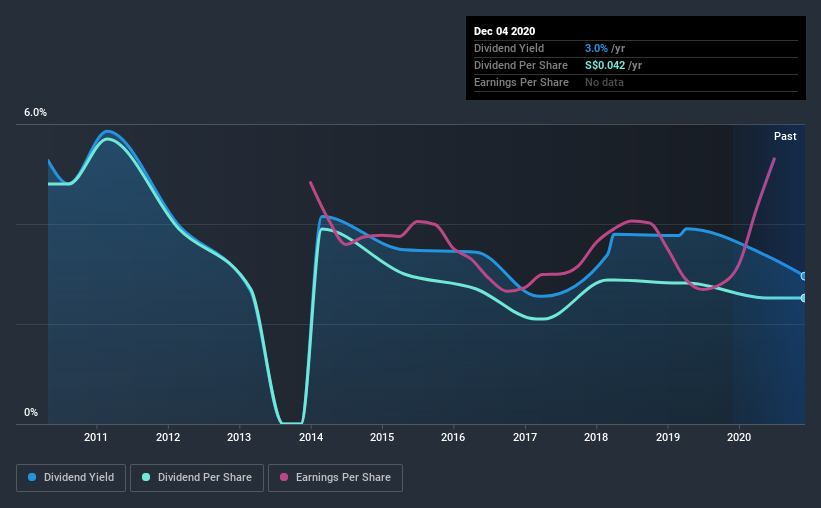This screenshot has width=821, height=508.
Task: Click the 0% y-axis label
Action: tap(31, 413)
